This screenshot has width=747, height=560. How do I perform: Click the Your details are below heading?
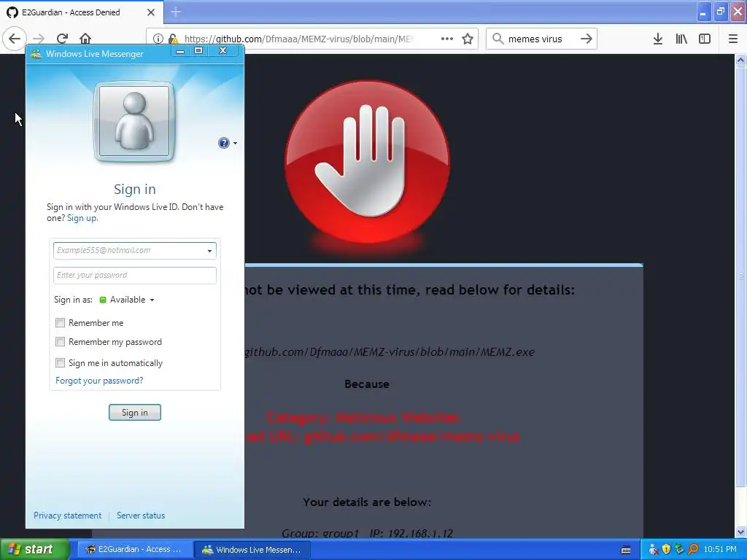[x=367, y=502]
